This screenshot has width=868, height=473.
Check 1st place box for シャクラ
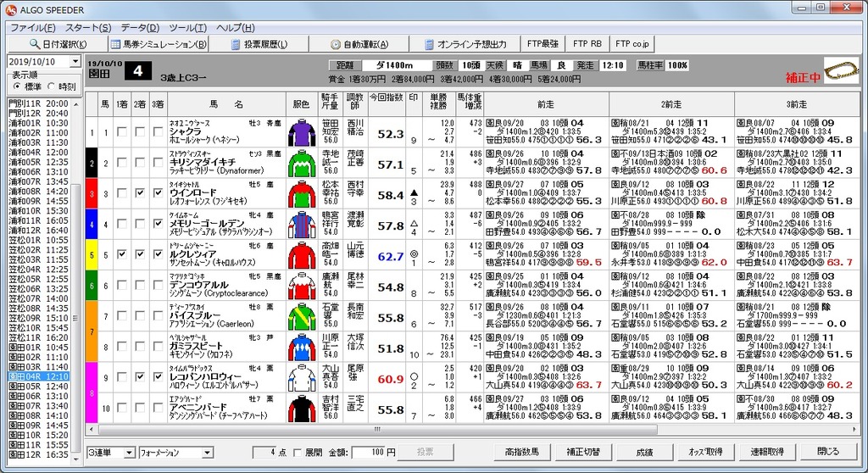click(122, 132)
